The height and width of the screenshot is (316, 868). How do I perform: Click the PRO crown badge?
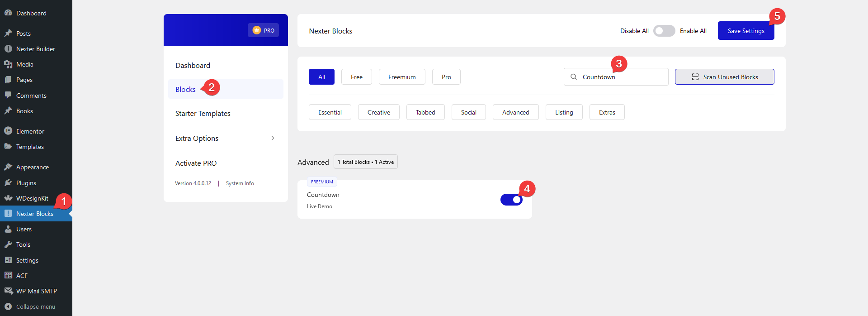(x=263, y=30)
